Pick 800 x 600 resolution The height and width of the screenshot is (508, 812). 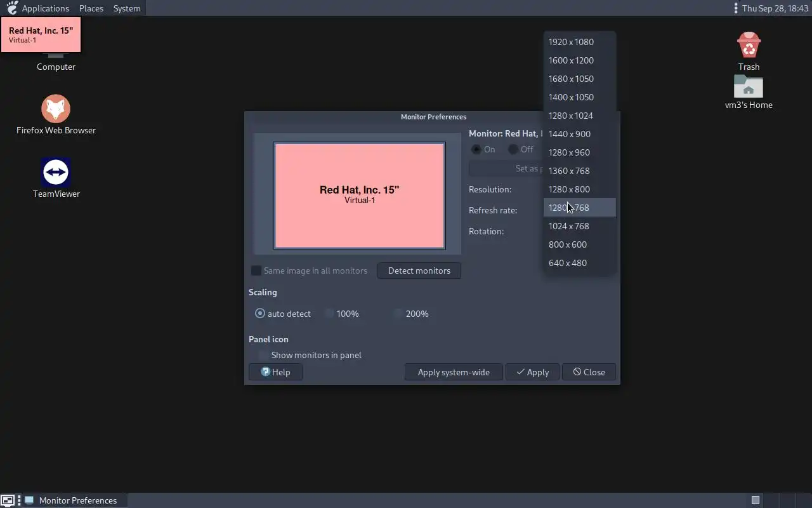[579, 244]
